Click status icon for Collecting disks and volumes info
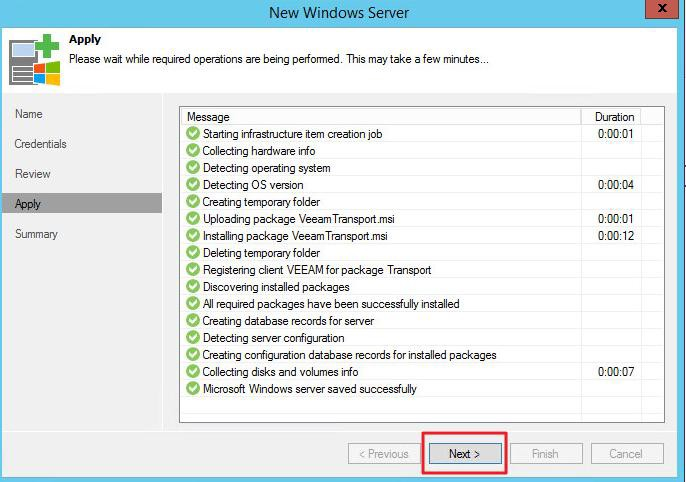The width and height of the screenshot is (686, 482). (x=193, y=371)
